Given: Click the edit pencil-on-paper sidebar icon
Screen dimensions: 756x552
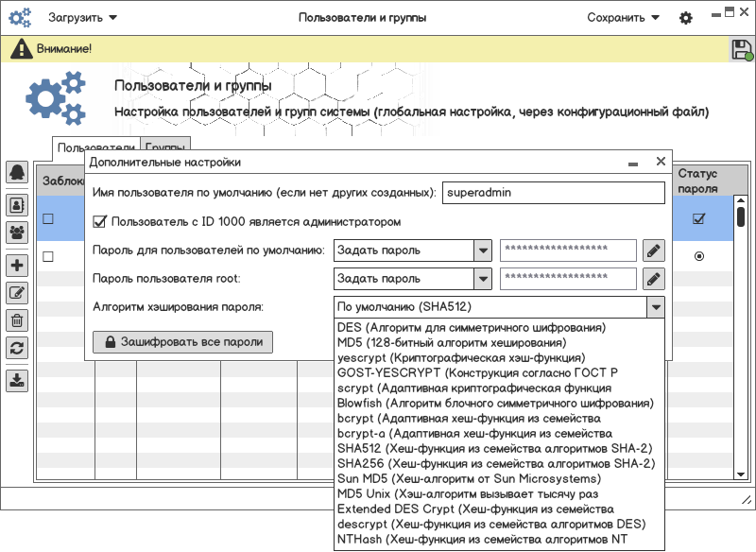Looking at the screenshot, I should (x=16, y=293).
